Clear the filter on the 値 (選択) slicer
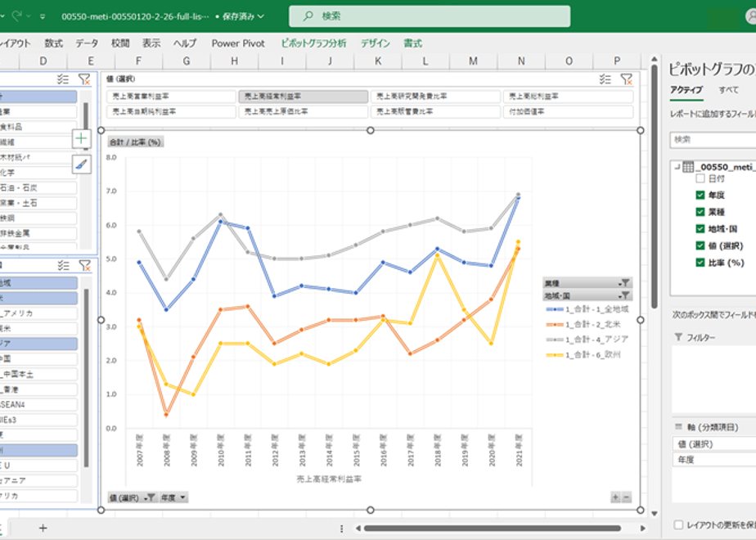756x540 pixels. pyautogui.click(x=626, y=79)
